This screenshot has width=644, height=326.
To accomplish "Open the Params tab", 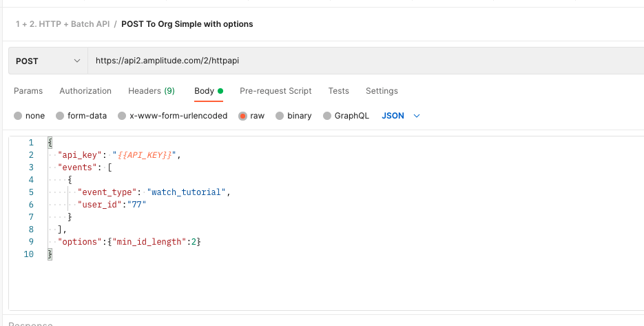I will tap(28, 91).
